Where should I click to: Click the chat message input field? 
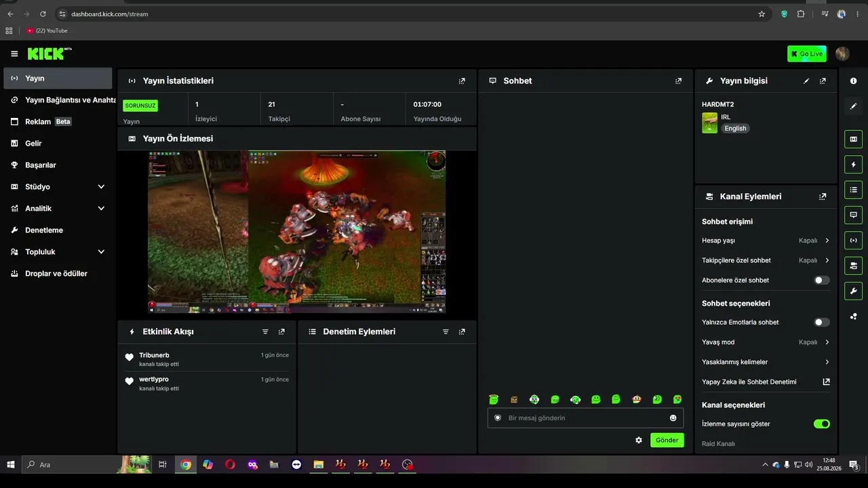(585, 418)
